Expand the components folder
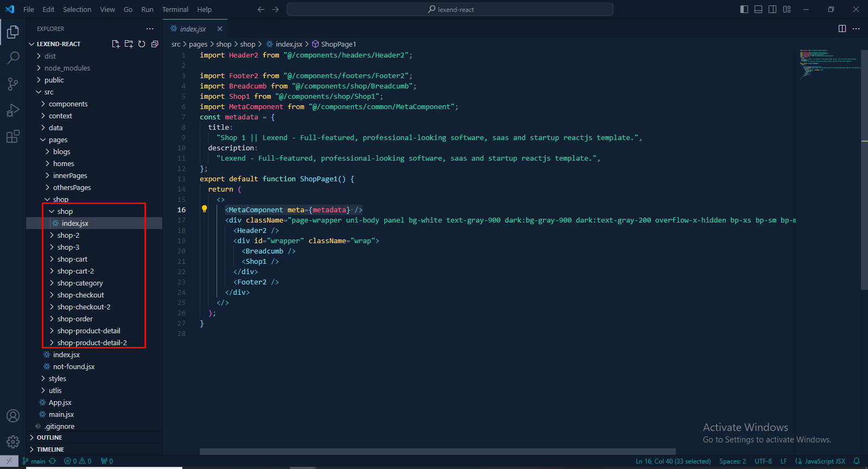 tap(68, 104)
